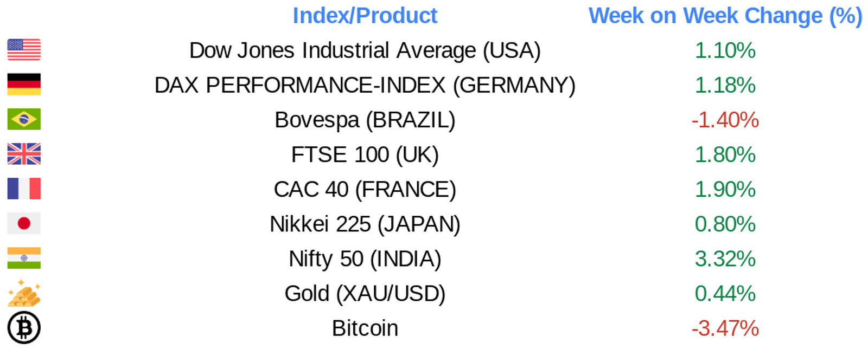Image resolution: width=868 pixels, height=349 pixels.
Task: Click the Japan flag icon
Action: [24, 223]
